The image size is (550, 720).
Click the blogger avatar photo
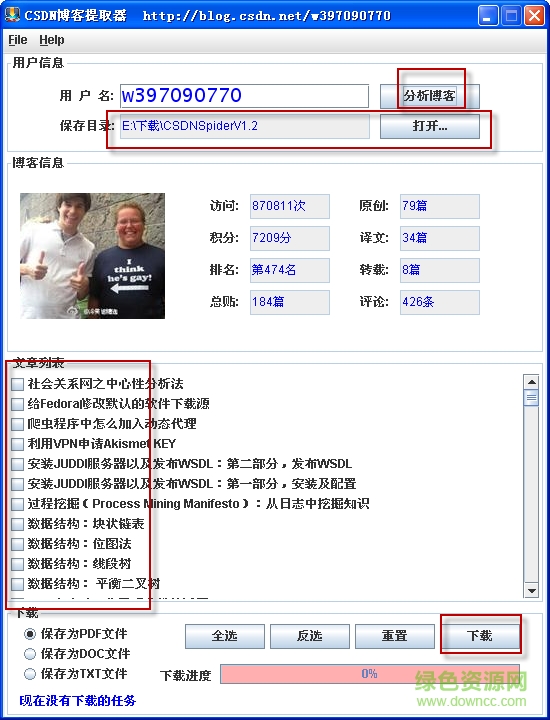tap(92, 256)
